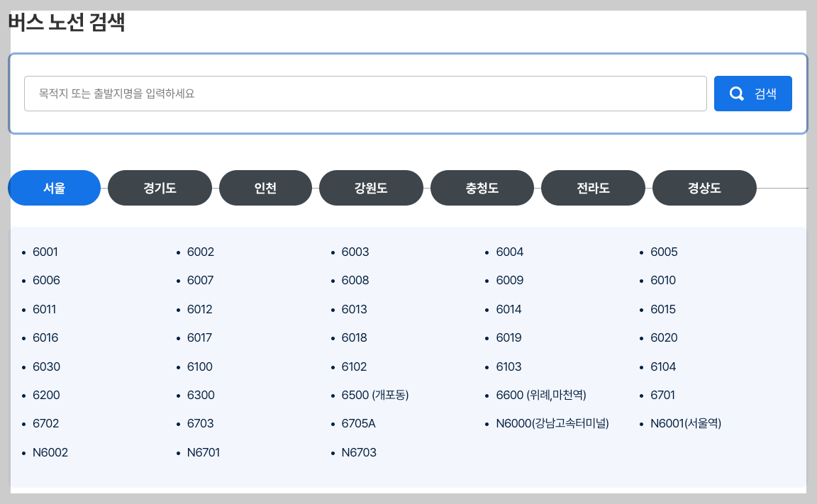Select the 경상도 tab
Viewport: 817px width, 504px height.
[704, 187]
